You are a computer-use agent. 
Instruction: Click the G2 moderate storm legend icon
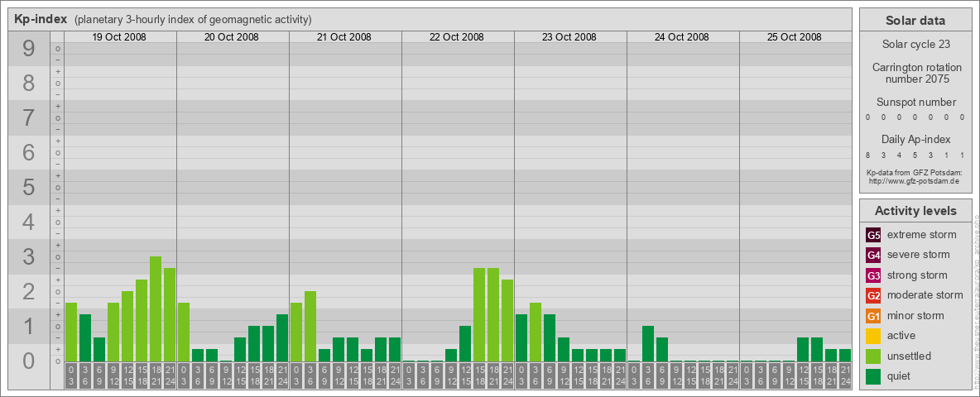pos(873,295)
